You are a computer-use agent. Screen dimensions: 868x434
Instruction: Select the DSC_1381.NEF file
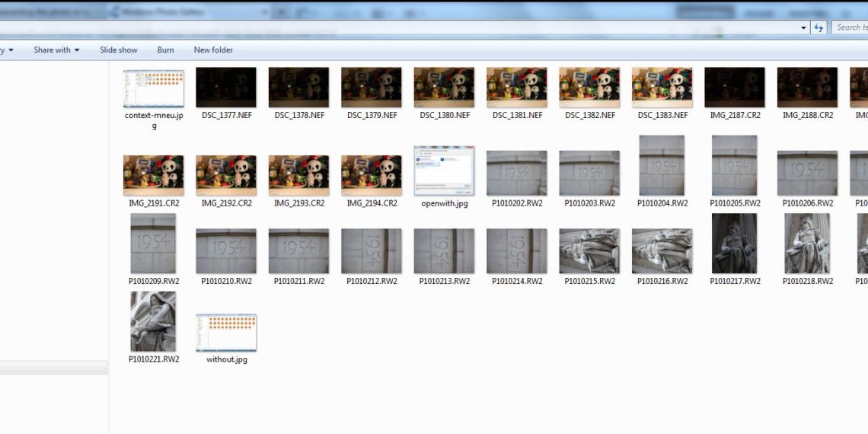pyautogui.click(x=516, y=88)
